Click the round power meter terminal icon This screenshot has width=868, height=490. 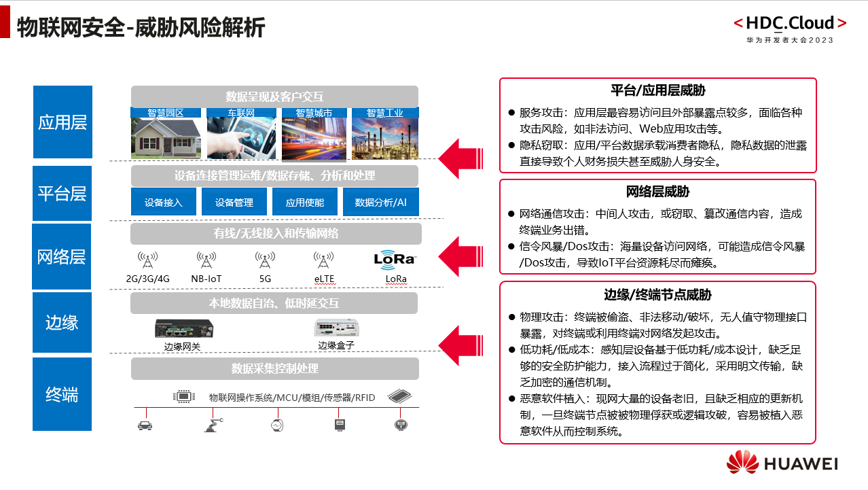[x=401, y=425]
